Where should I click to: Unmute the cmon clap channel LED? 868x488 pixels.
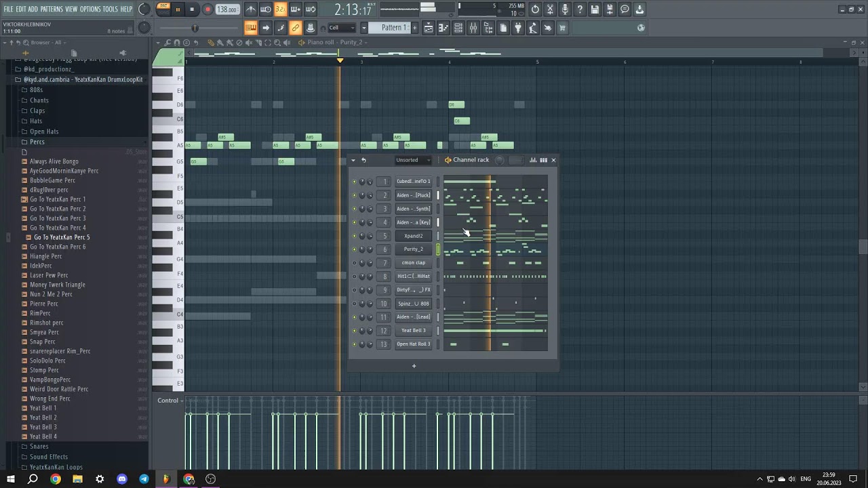354,263
